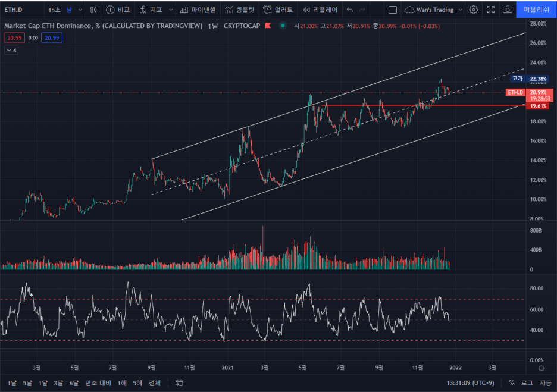Select the 15초 interval

54,10
